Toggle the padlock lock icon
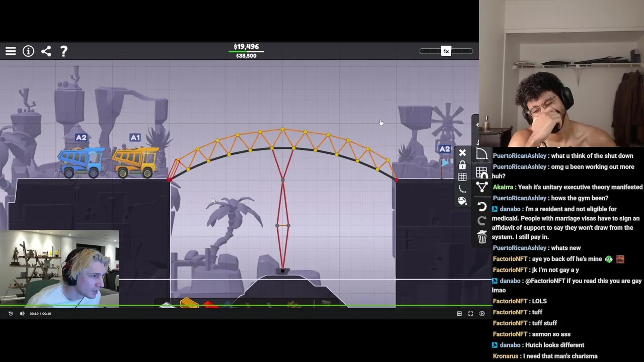Screen dimensions: 644x362 (x=462, y=165)
